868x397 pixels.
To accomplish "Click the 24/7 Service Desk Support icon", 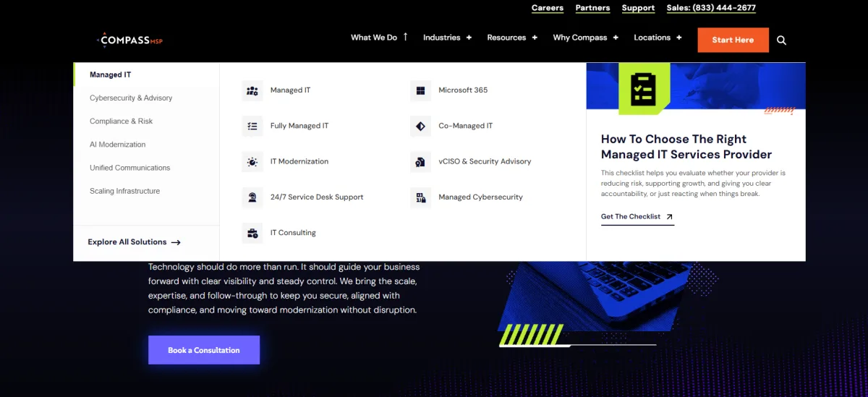I will coord(252,197).
